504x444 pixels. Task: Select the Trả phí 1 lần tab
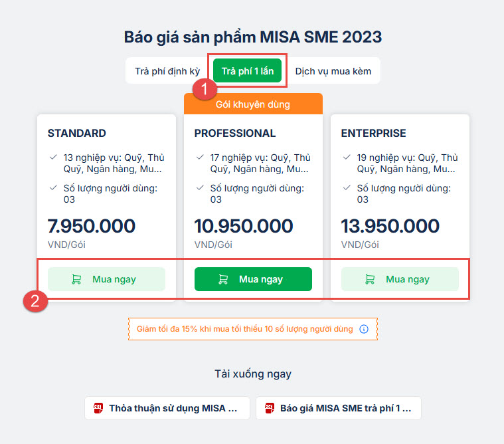click(x=248, y=70)
